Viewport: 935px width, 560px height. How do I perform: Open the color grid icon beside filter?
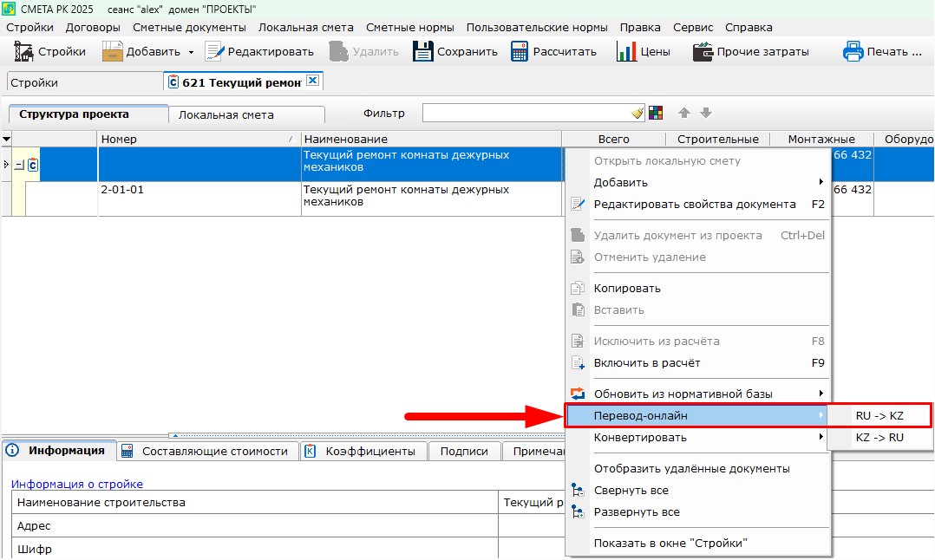656,114
